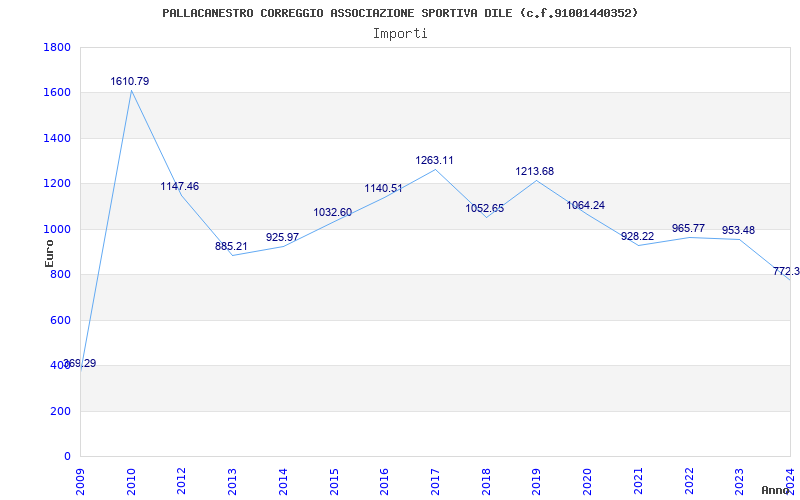This screenshot has width=800, height=500.
Task: Select the 965.77 data label
Action: point(688,228)
